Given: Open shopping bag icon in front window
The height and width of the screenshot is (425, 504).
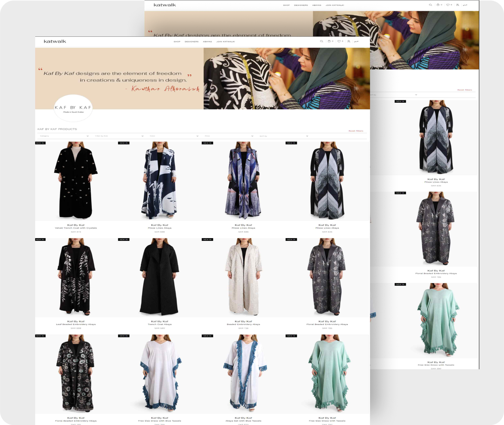Looking at the screenshot, I should (x=329, y=41).
